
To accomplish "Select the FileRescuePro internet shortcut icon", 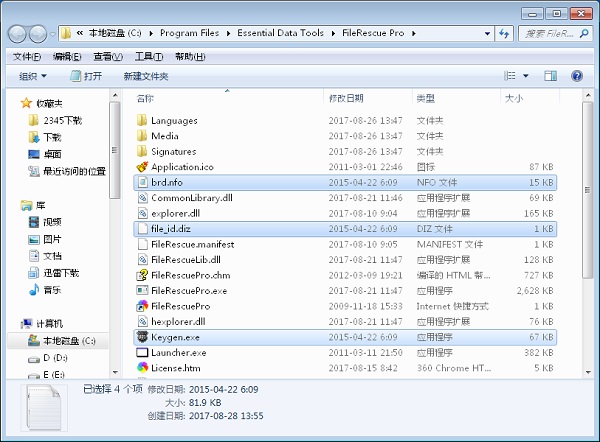I will (x=142, y=306).
